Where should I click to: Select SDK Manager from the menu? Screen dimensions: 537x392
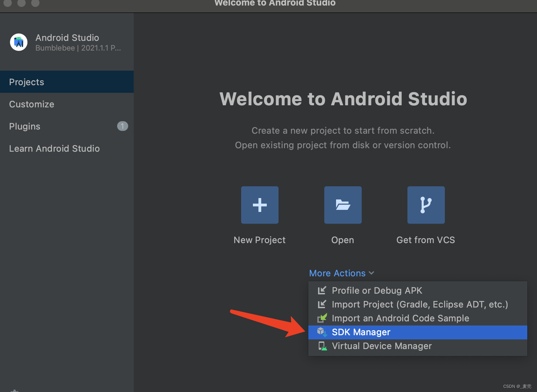pos(418,332)
